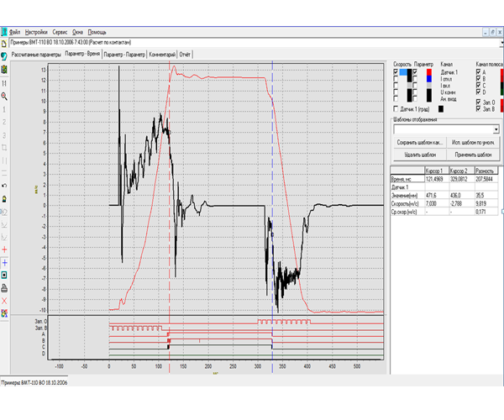The width and height of the screenshot is (504, 420).
Task: Click Удалить шаблон button
Action: [x=420, y=155]
